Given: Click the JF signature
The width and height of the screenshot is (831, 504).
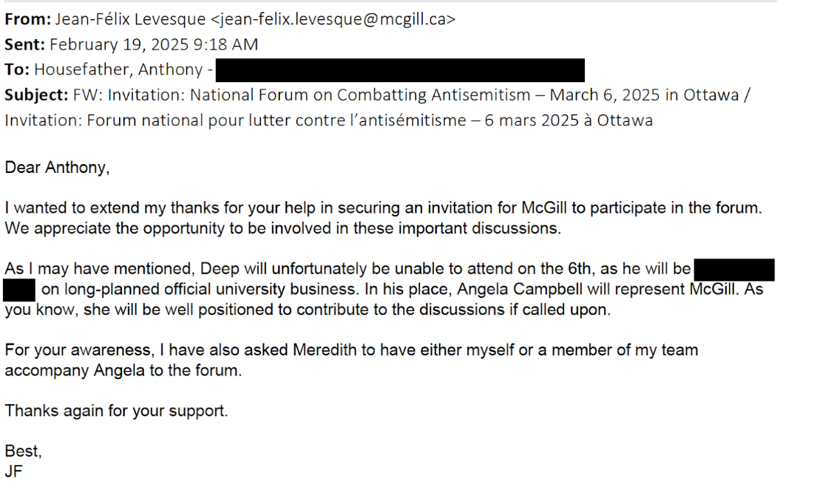Looking at the screenshot, I should coord(14,470).
